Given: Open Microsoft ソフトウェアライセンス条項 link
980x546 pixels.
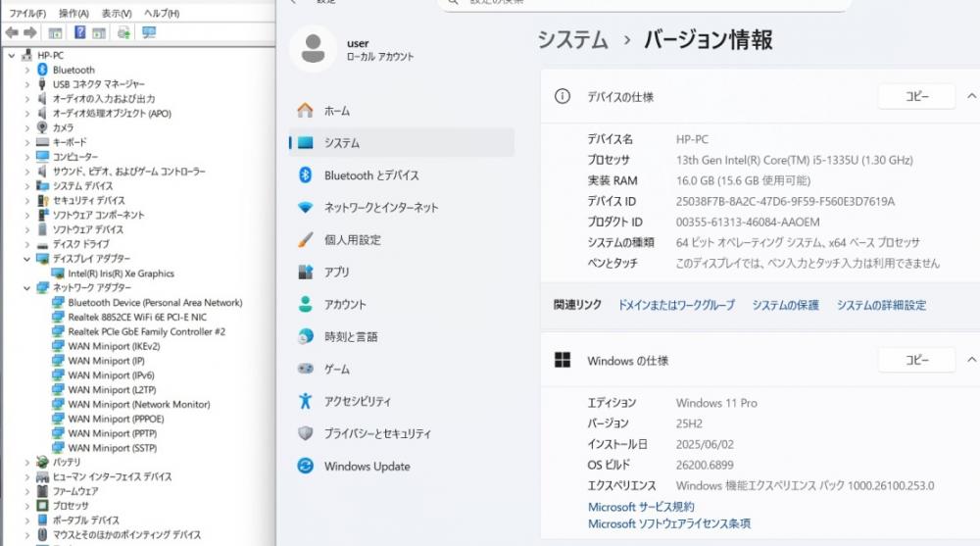Looking at the screenshot, I should tap(668, 523).
